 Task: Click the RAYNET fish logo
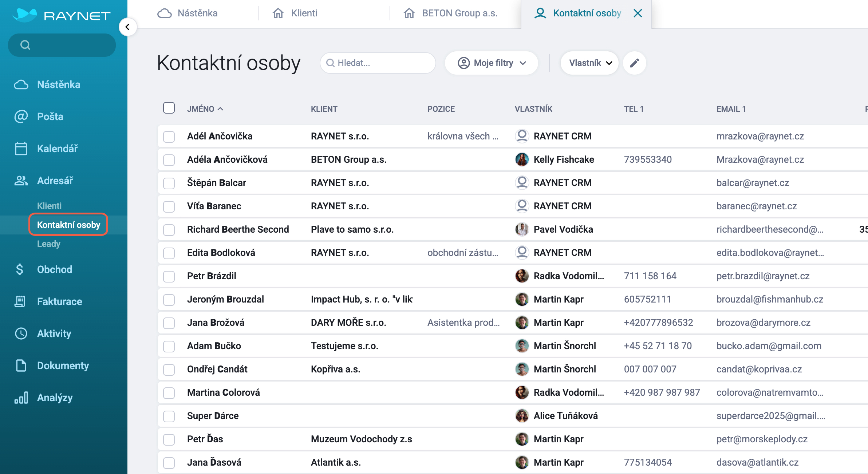coord(25,15)
